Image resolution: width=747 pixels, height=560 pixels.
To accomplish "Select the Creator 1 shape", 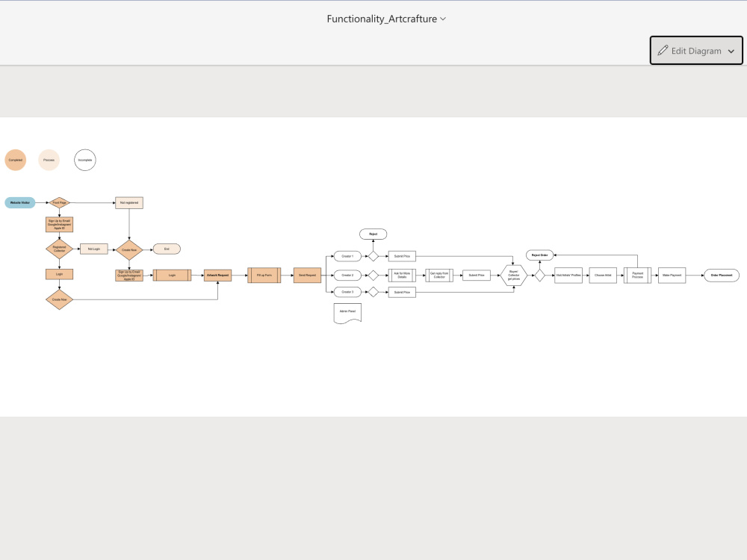I will [x=347, y=256].
